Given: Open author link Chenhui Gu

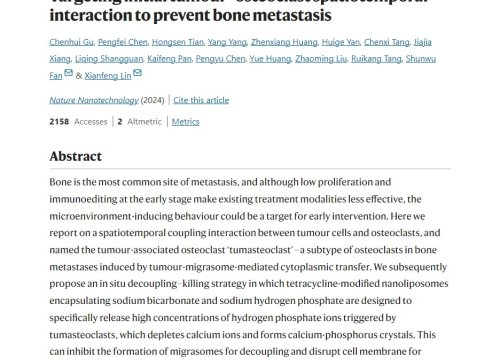Looking at the screenshot, I should pyautogui.click(x=71, y=42).
